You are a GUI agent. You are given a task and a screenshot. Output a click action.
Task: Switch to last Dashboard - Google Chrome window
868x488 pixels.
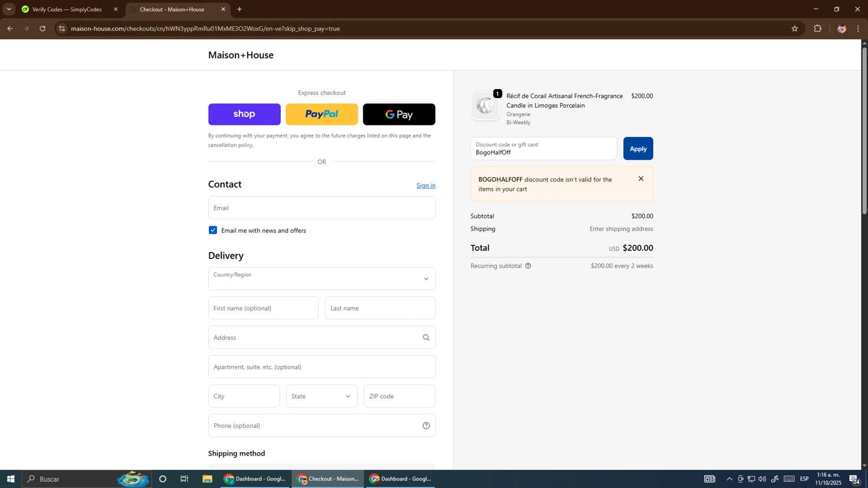pyautogui.click(x=400, y=479)
